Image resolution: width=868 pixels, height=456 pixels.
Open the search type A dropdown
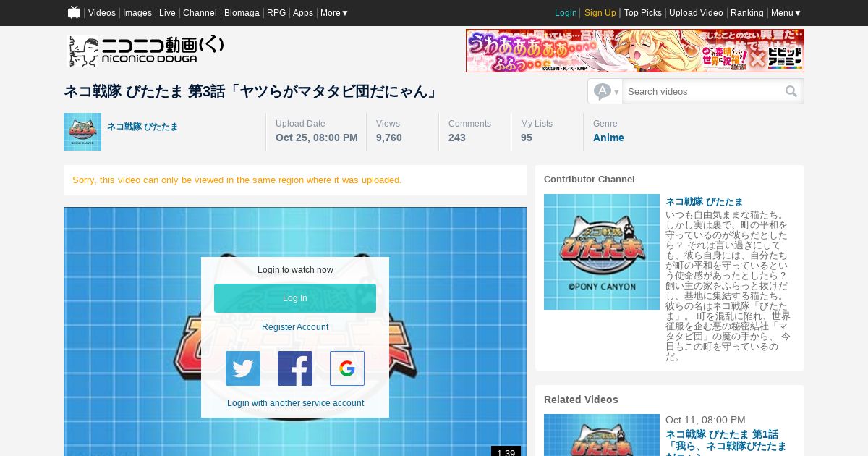tap(605, 91)
